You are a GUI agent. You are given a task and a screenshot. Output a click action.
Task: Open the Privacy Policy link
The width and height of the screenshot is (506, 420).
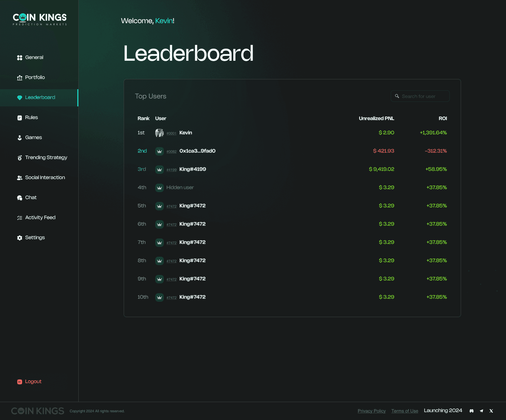(371, 411)
